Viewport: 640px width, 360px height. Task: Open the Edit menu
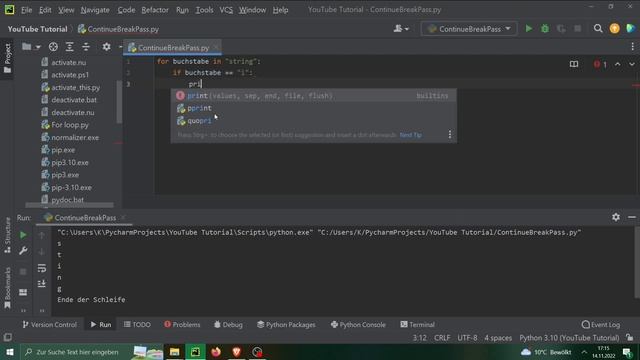45,10
